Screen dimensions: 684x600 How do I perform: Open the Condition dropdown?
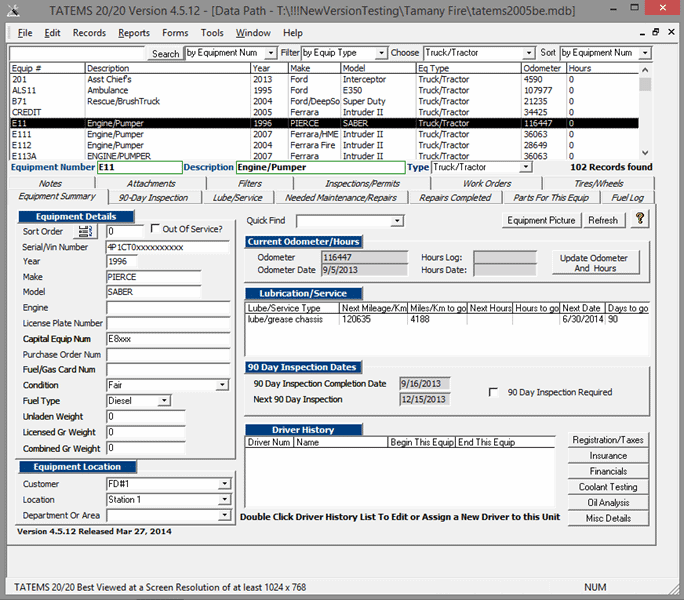coord(222,385)
